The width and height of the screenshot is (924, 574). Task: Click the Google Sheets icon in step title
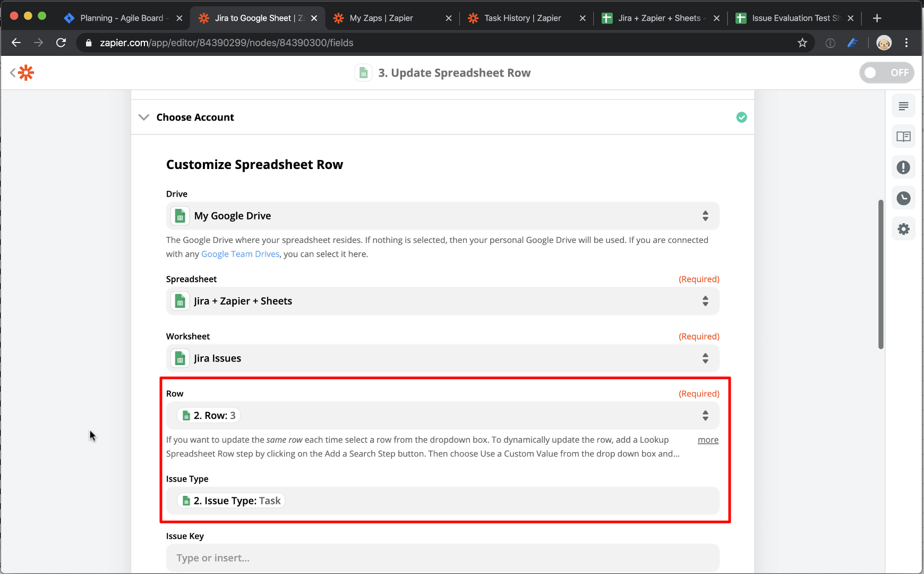[363, 73]
